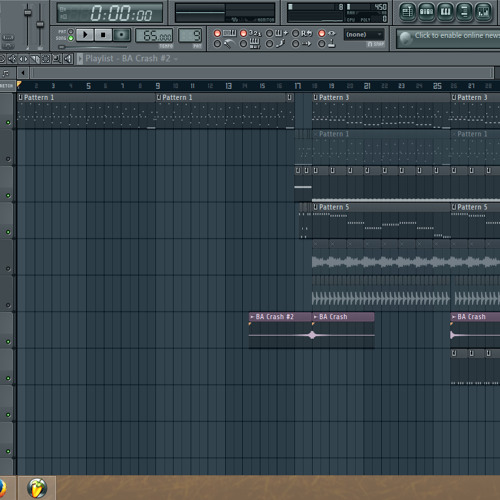Click to enable online news panel
500x500 pixels.
pos(448,38)
